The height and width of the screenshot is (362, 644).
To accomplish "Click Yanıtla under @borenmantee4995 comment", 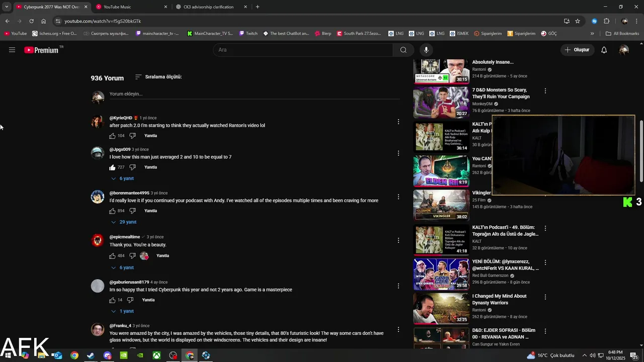I will point(150,211).
